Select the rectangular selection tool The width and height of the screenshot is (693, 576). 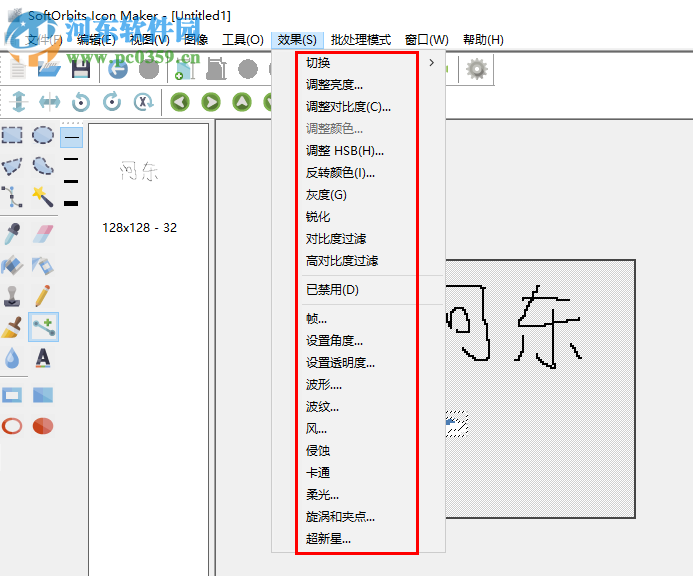click(x=12, y=135)
